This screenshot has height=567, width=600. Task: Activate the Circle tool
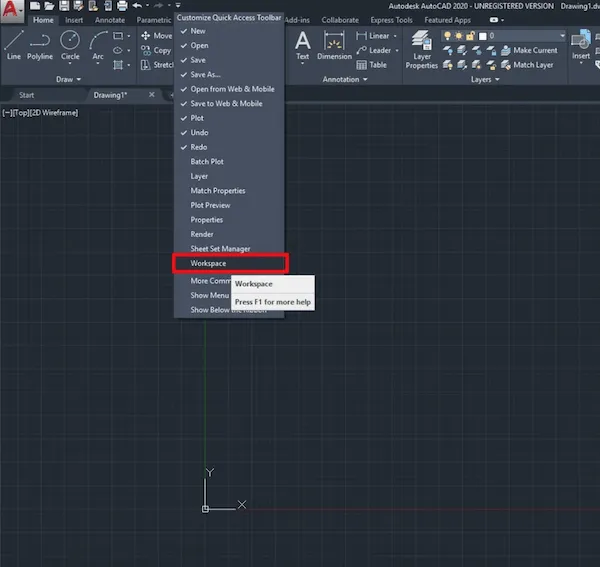click(70, 45)
